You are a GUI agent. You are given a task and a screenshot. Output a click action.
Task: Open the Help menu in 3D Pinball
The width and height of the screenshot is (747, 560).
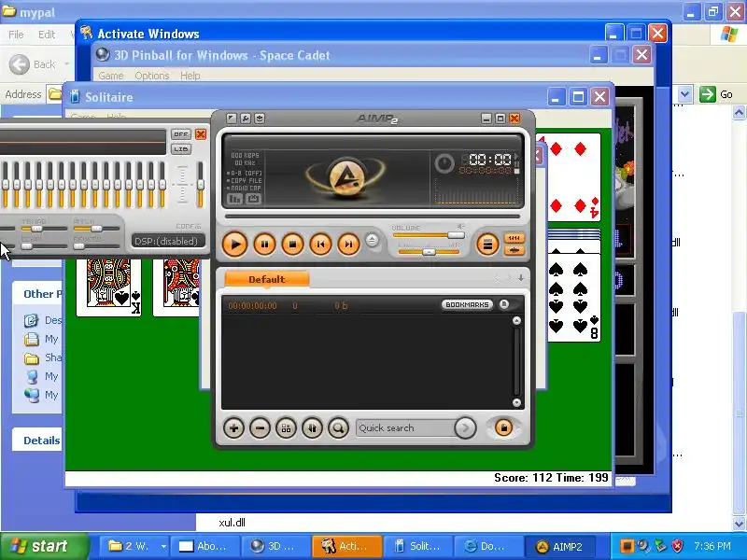point(190,76)
